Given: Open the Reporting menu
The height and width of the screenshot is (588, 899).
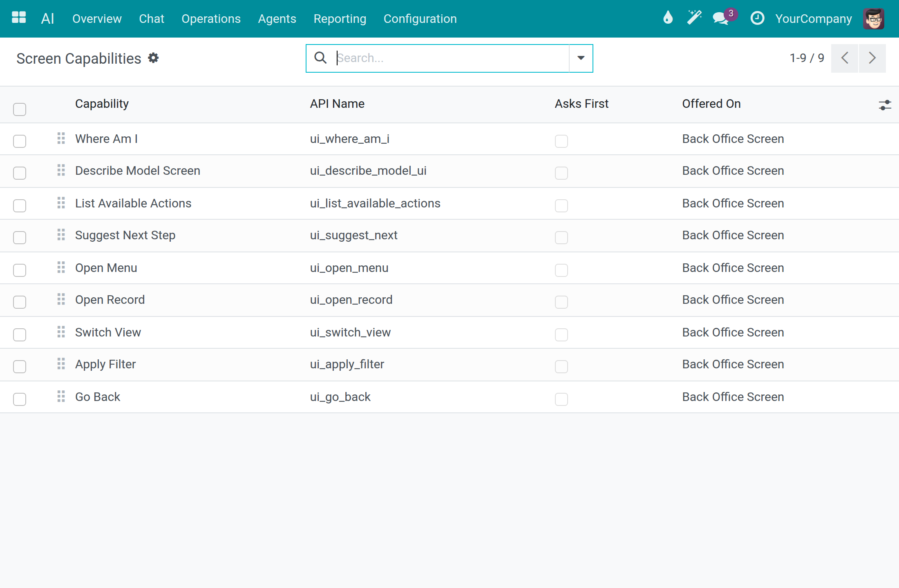Looking at the screenshot, I should coord(340,19).
